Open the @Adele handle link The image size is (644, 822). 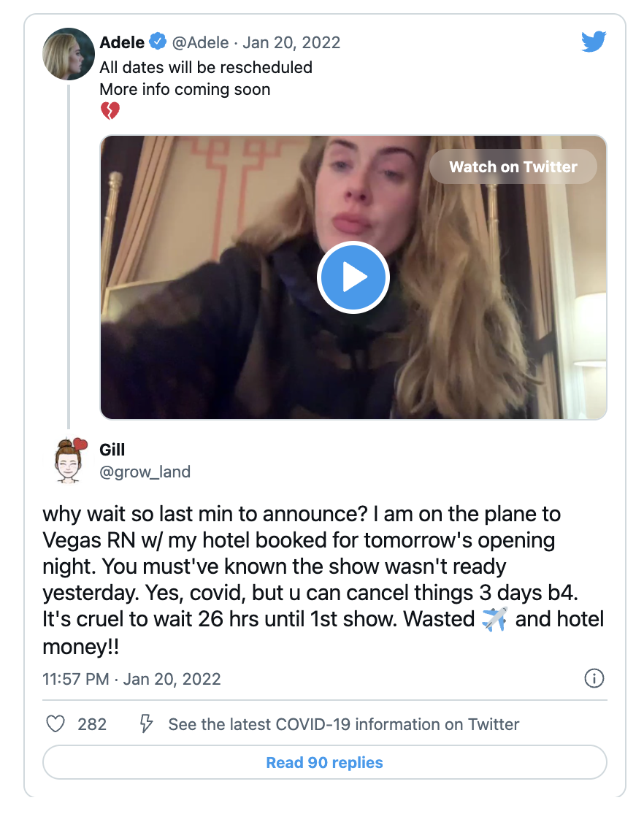pyautogui.click(x=200, y=42)
